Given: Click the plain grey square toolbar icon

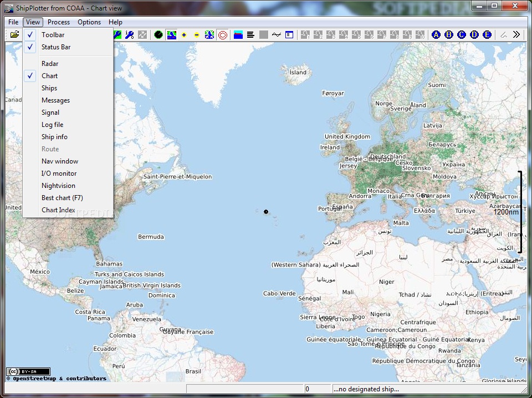Looking at the screenshot, I should click(x=264, y=34).
